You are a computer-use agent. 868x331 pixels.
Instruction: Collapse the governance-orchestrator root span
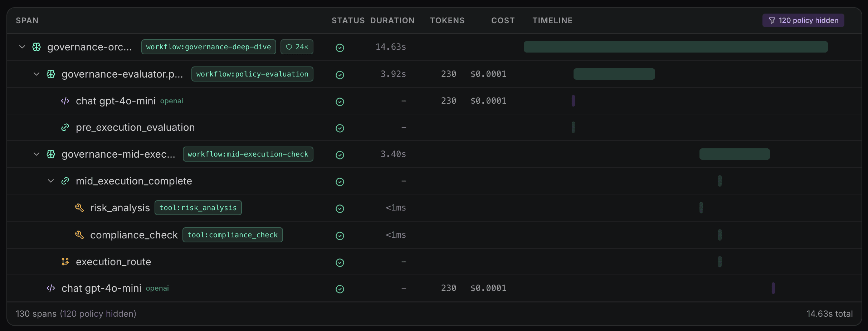22,47
